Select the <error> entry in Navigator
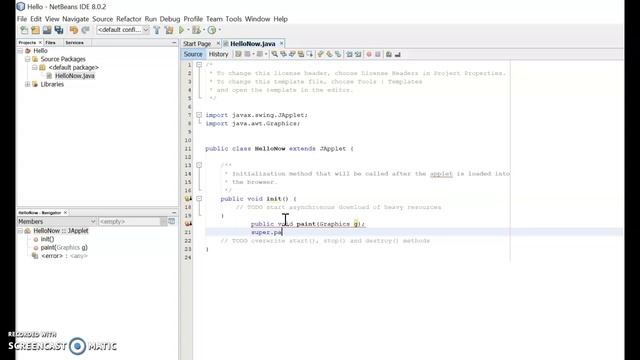Image resolution: width=640 pixels, height=360 pixels. [x=64, y=256]
